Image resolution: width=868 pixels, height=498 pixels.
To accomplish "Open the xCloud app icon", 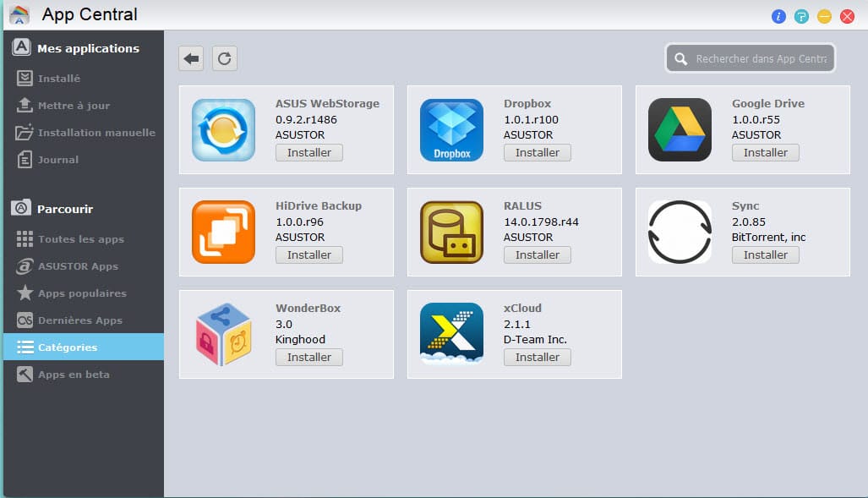I will (x=451, y=333).
